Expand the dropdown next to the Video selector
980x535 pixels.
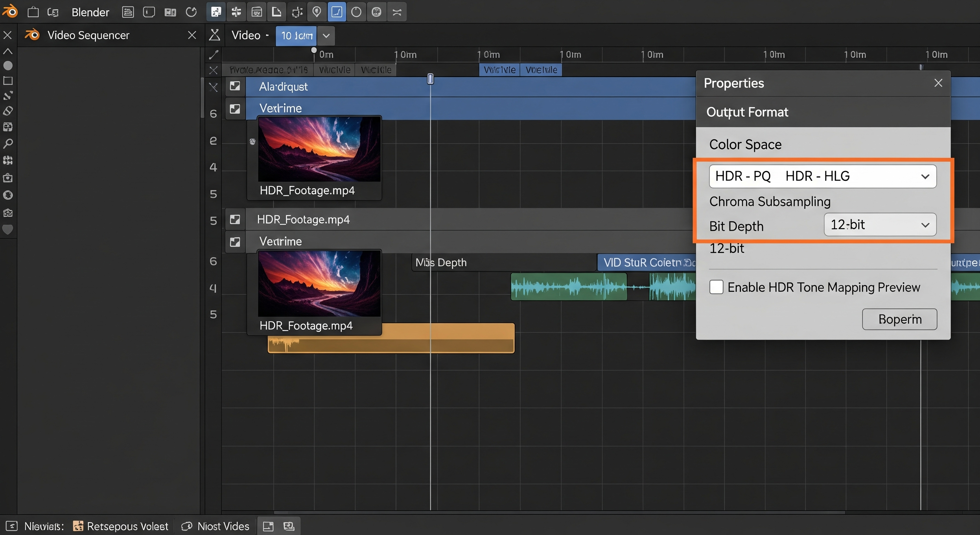pyautogui.click(x=326, y=36)
